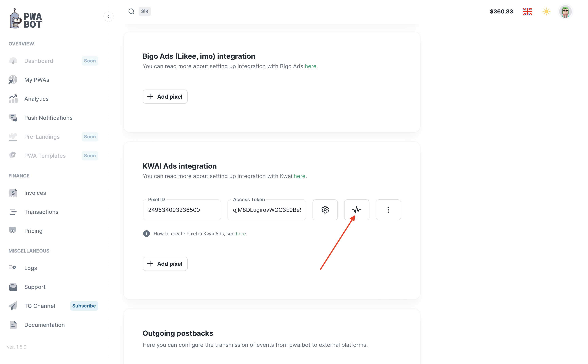Open Push Notifications page
588x364 pixels.
[48, 118]
